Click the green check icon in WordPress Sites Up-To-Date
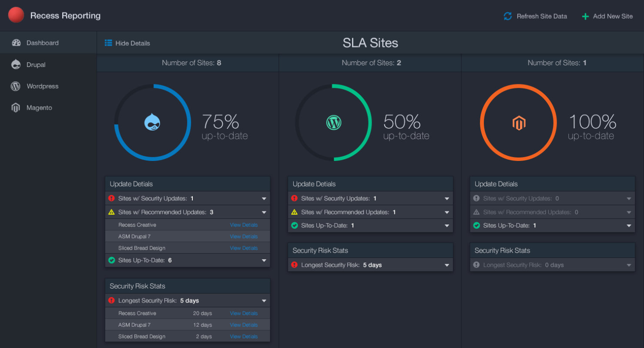644x348 pixels. click(294, 226)
